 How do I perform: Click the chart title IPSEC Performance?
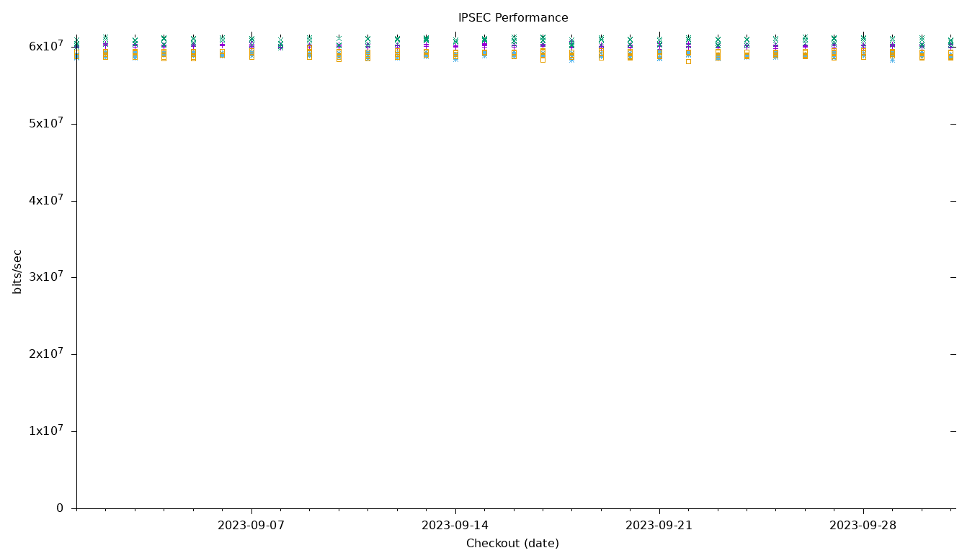[x=513, y=18]
